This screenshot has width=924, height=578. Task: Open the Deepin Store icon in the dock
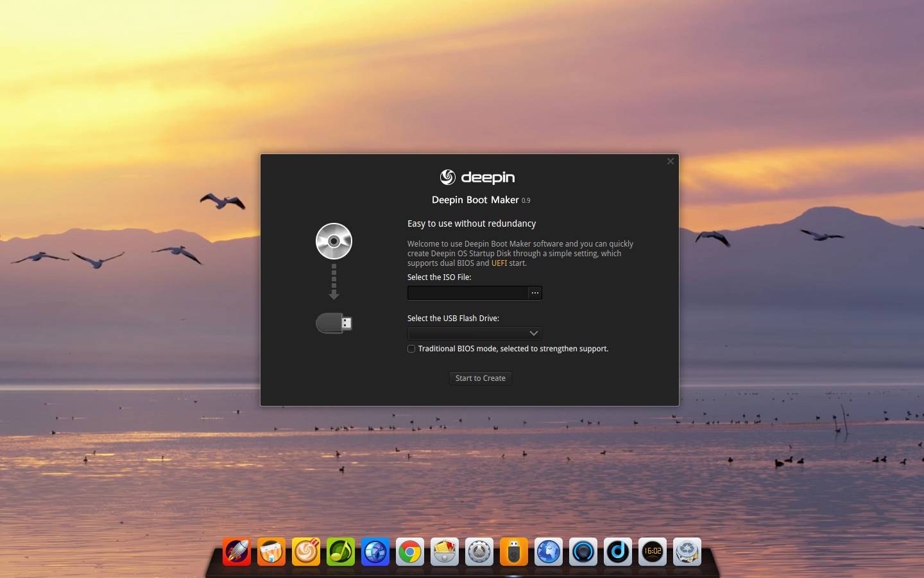click(x=271, y=552)
